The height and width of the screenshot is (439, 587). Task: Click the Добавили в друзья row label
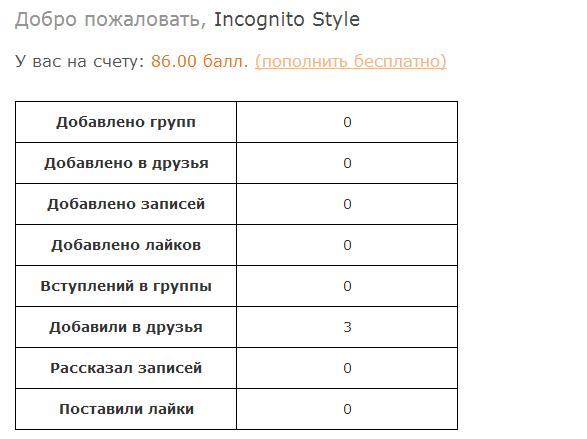pos(126,327)
